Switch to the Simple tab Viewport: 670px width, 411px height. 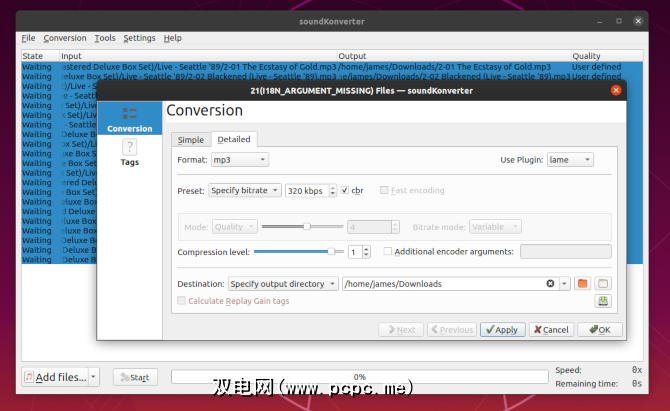pyautogui.click(x=191, y=140)
